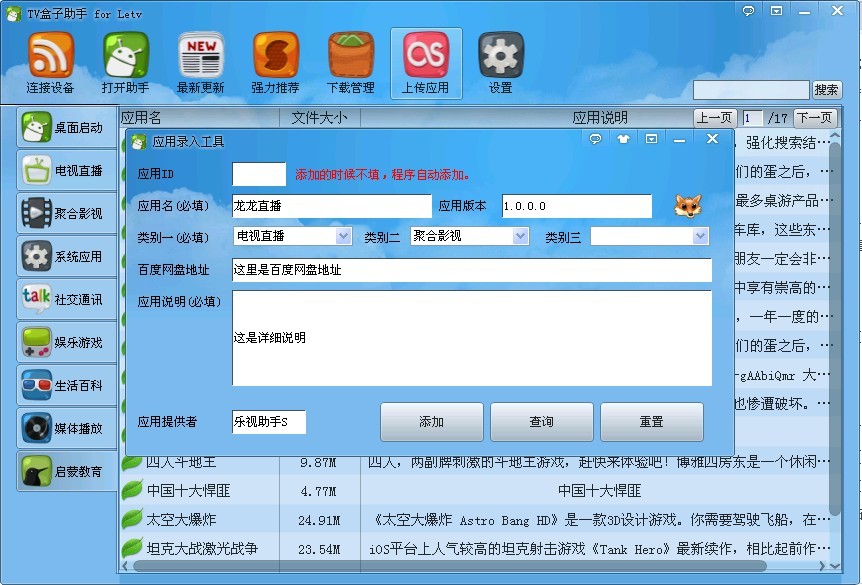Select the 坦克大战激光战争 app name

tap(202, 548)
